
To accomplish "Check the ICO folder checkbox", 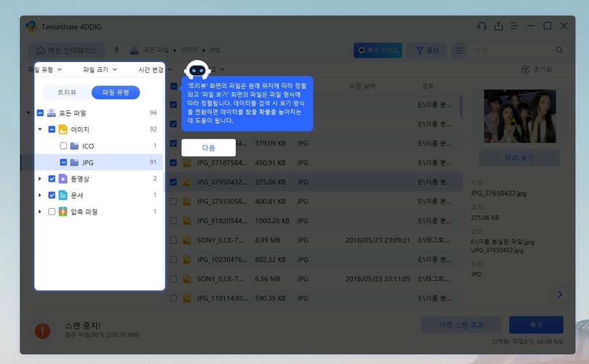I will pos(63,145).
